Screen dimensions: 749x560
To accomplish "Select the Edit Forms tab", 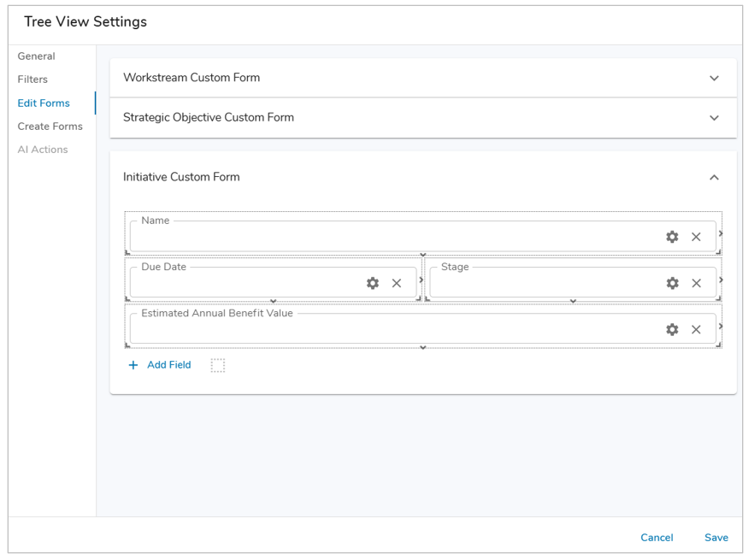I will (x=44, y=103).
